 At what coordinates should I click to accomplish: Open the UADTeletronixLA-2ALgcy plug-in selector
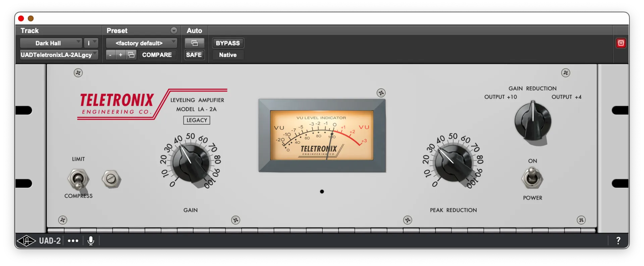tap(59, 55)
